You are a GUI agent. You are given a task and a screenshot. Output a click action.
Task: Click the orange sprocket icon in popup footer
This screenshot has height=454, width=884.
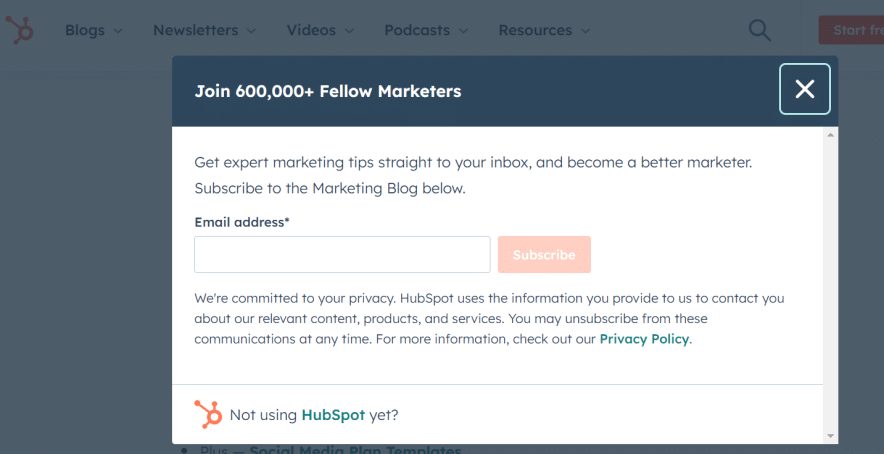pyautogui.click(x=208, y=414)
